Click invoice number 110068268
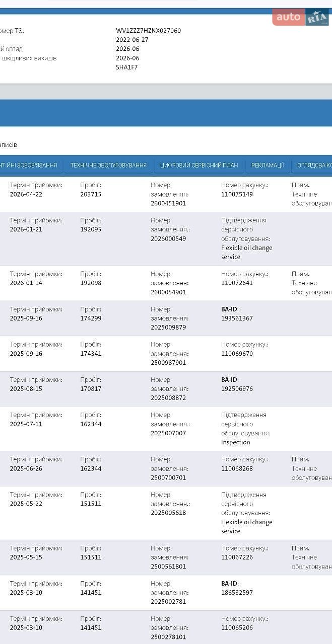 (237, 469)
